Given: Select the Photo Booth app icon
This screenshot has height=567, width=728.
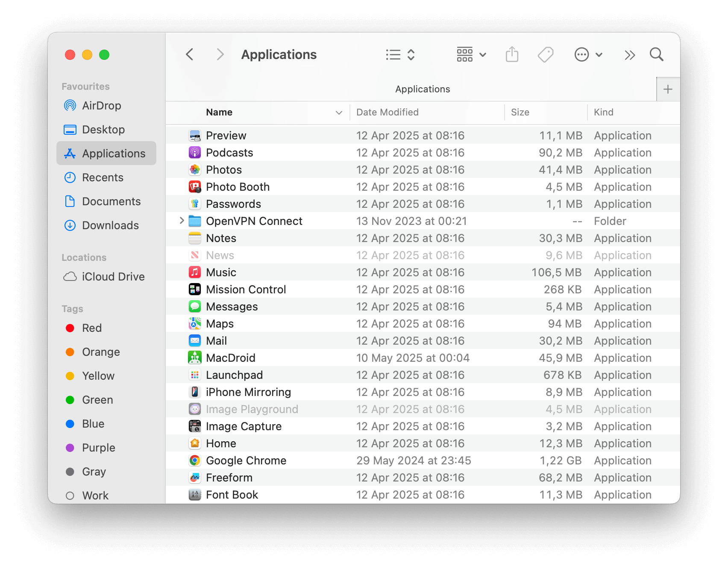Looking at the screenshot, I should pos(195,186).
